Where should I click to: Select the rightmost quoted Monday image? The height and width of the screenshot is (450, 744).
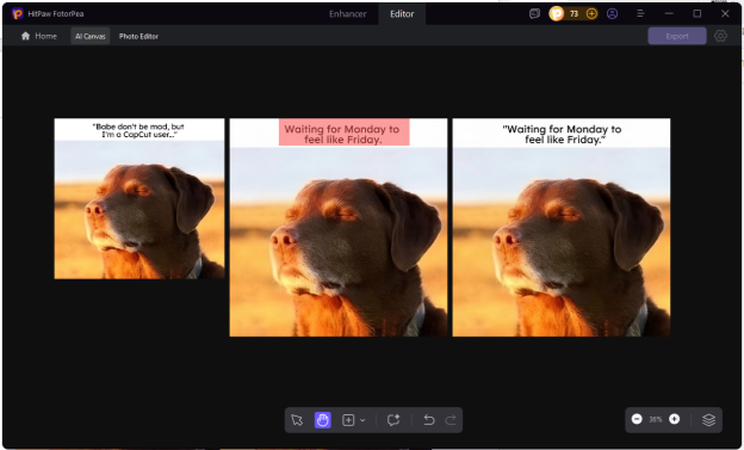[x=561, y=227]
